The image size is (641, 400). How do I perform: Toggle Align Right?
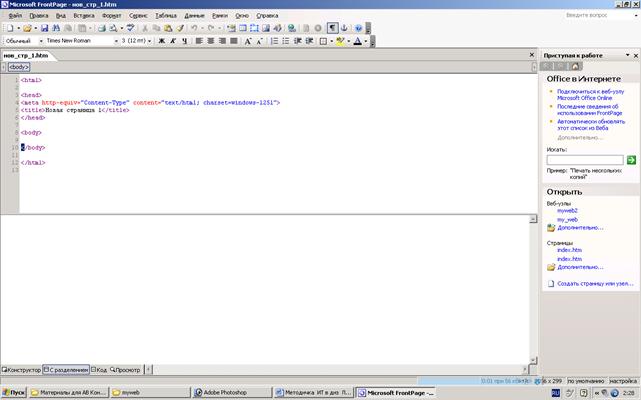[222, 41]
